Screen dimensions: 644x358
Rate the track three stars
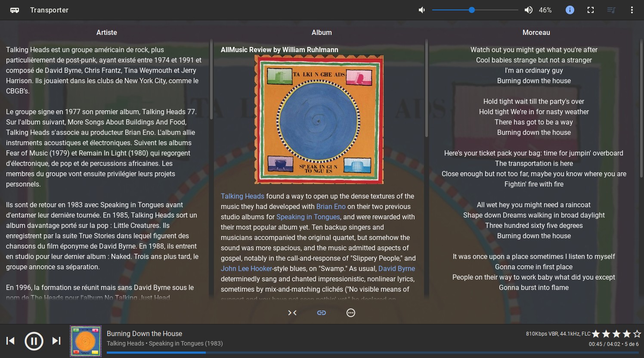click(616, 334)
